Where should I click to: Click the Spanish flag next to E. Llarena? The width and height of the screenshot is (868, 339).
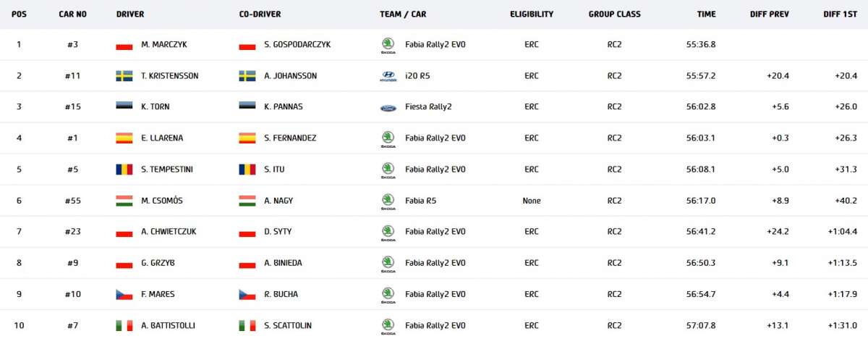tap(124, 138)
